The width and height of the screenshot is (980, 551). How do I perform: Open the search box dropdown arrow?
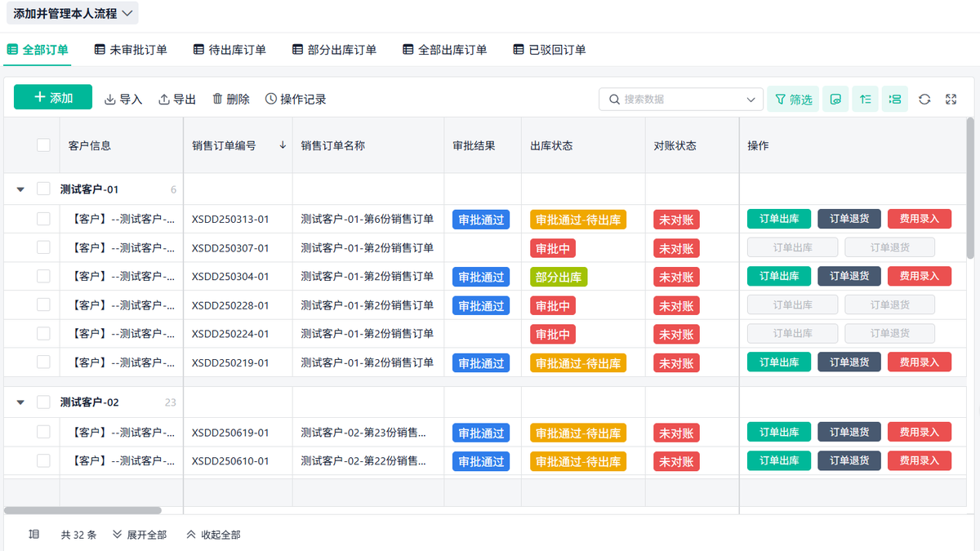tap(751, 100)
